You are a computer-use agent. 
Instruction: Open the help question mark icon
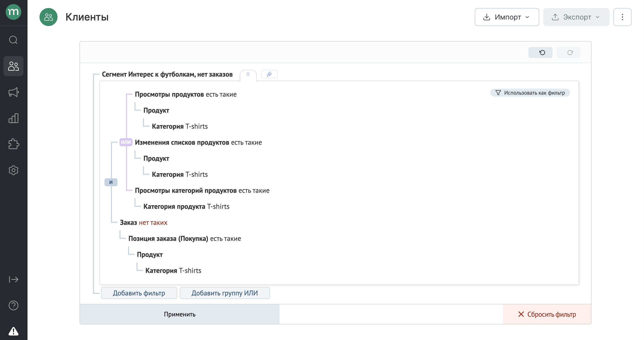(13, 305)
